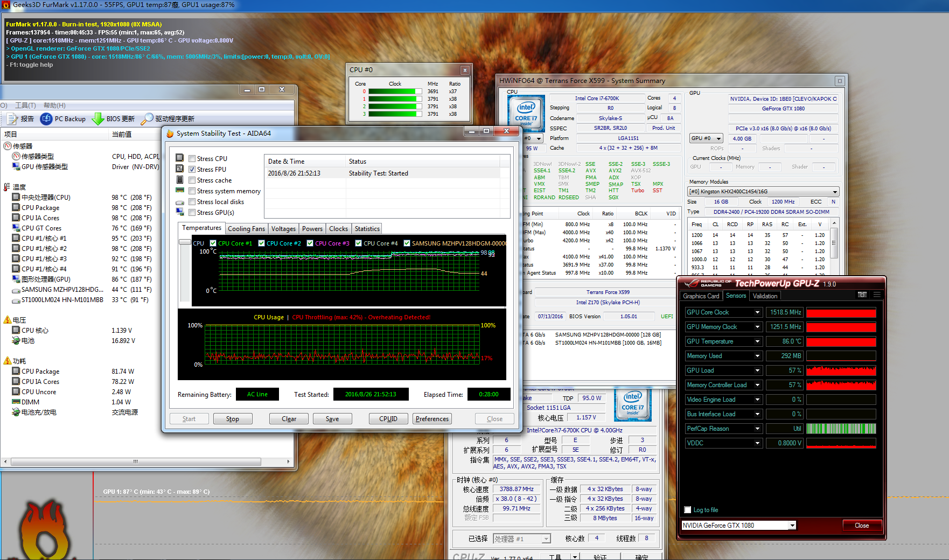The height and width of the screenshot is (560, 949).
Task: Open the VDDC sensor dropdown
Action: point(757,443)
